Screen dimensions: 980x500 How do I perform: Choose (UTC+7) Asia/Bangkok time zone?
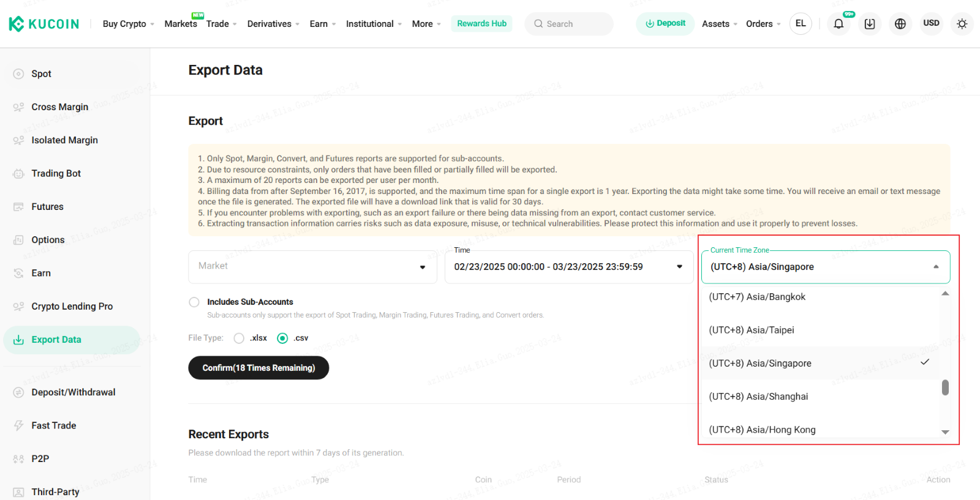(820, 297)
